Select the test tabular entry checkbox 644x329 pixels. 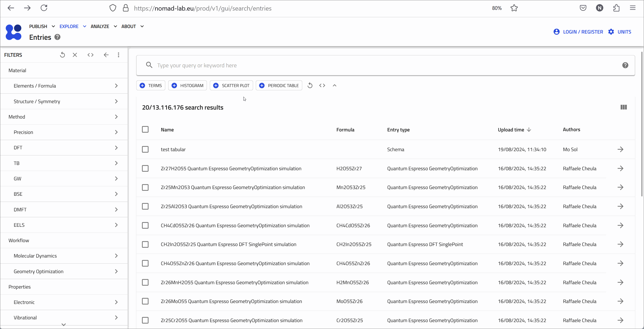point(145,149)
